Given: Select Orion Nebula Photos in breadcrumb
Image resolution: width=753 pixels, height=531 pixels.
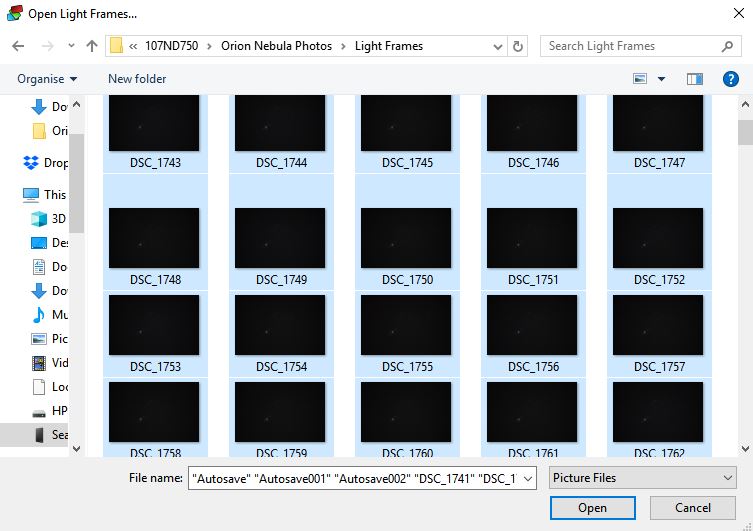Looking at the screenshot, I should click(x=276, y=46).
